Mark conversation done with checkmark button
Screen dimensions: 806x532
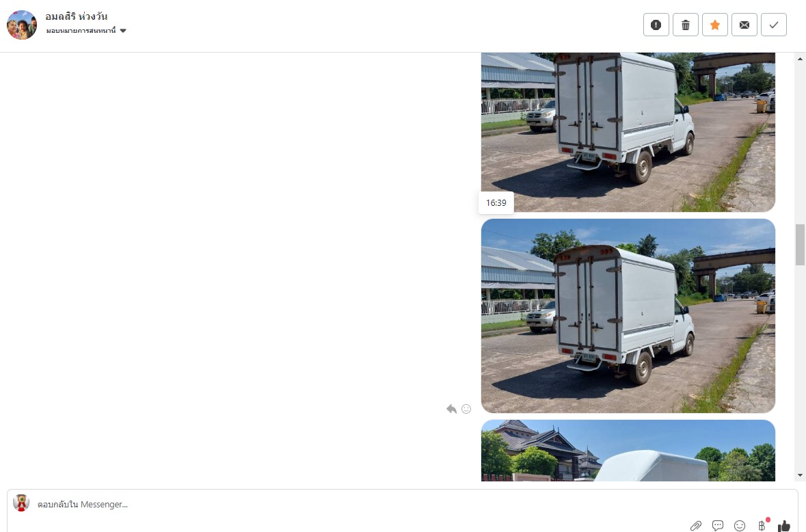774,25
